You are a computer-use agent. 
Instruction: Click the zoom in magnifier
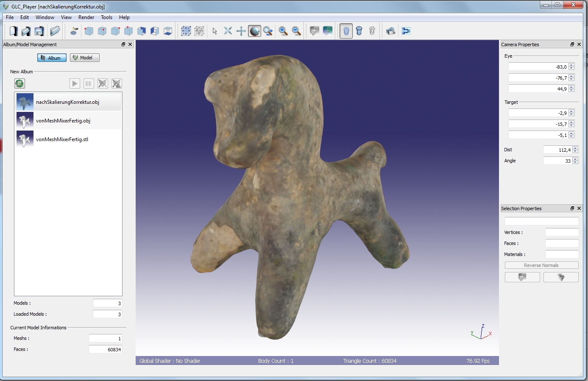click(x=283, y=31)
